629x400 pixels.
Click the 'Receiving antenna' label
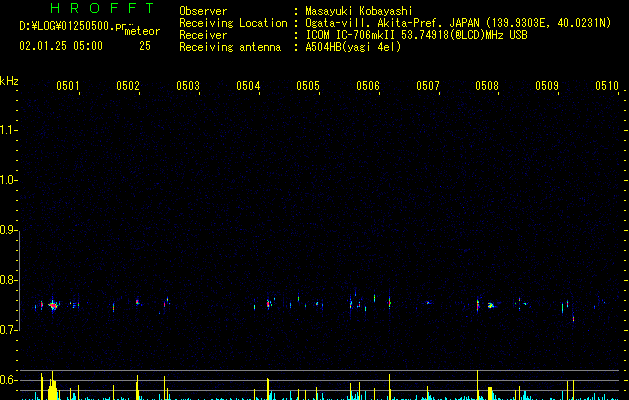coord(230,47)
